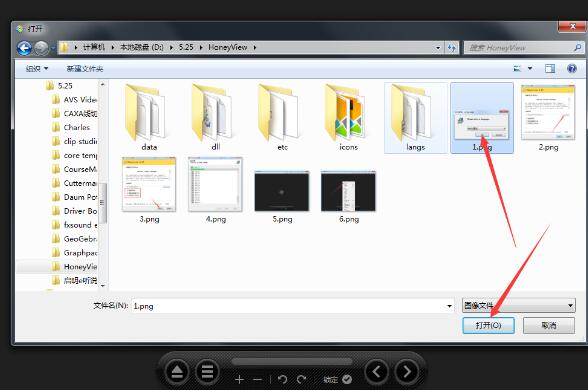Select AVS Video folder in tree
Image resolution: width=588 pixels, height=390 pixels.
[x=74, y=100]
